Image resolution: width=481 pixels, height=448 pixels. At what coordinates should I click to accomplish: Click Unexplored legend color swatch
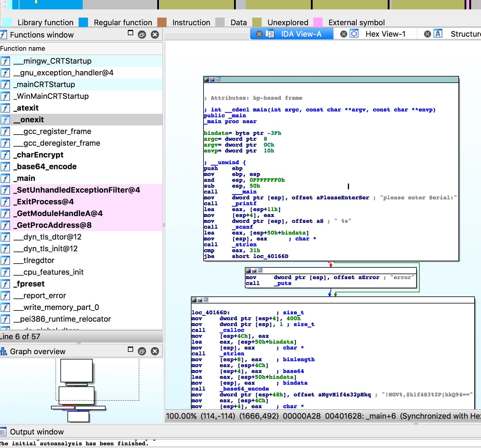click(257, 22)
